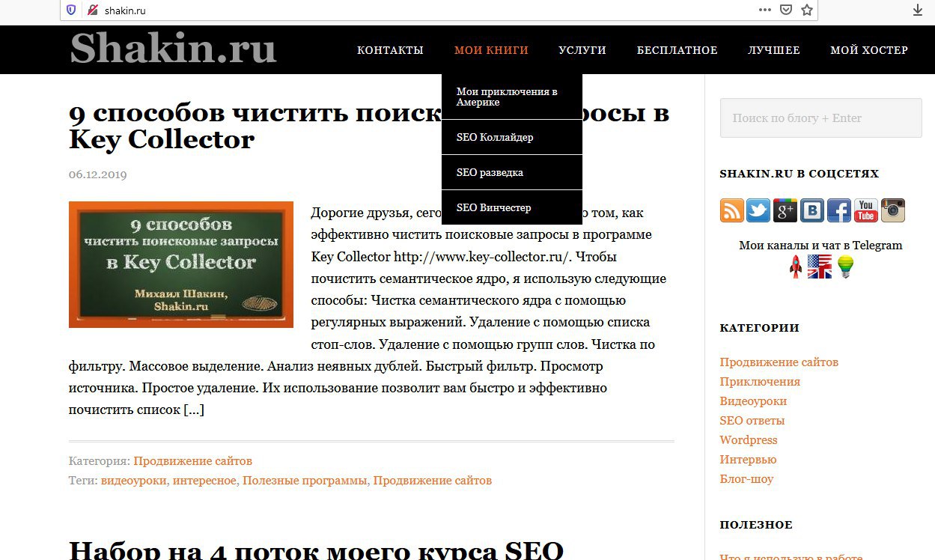This screenshot has width=935, height=560.
Task: Open the Блог-шоу sidebar category
Action: pyautogui.click(x=746, y=479)
